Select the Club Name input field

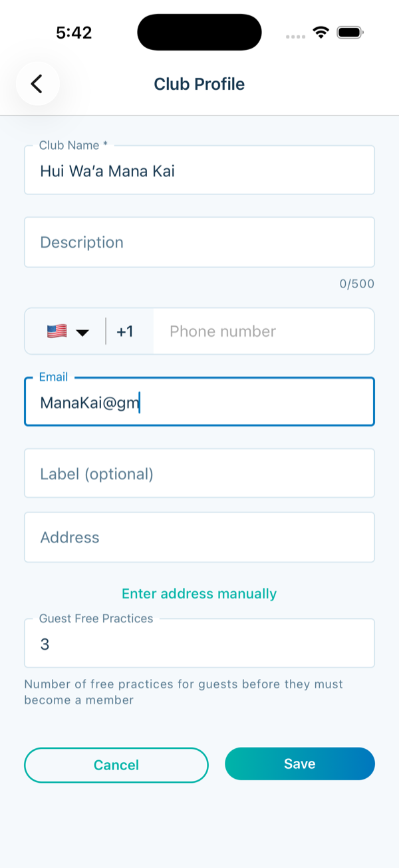click(199, 170)
